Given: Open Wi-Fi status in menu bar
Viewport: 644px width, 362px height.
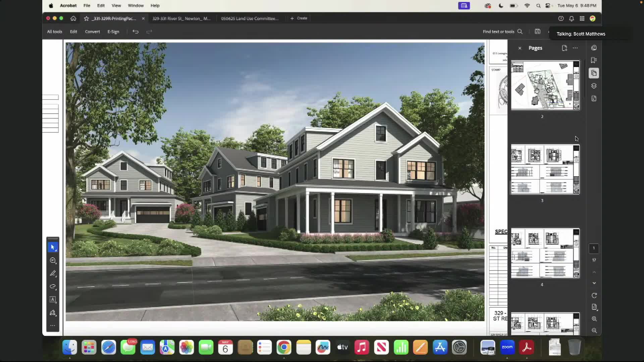Looking at the screenshot, I should [527, 6].
